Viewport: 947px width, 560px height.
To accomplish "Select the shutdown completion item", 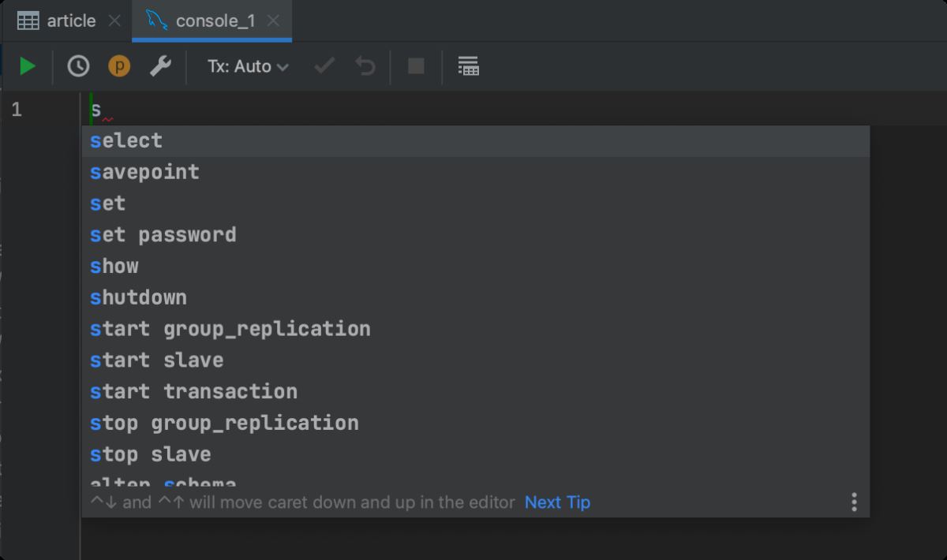I will pyautogui.click(x=138, y=297).
